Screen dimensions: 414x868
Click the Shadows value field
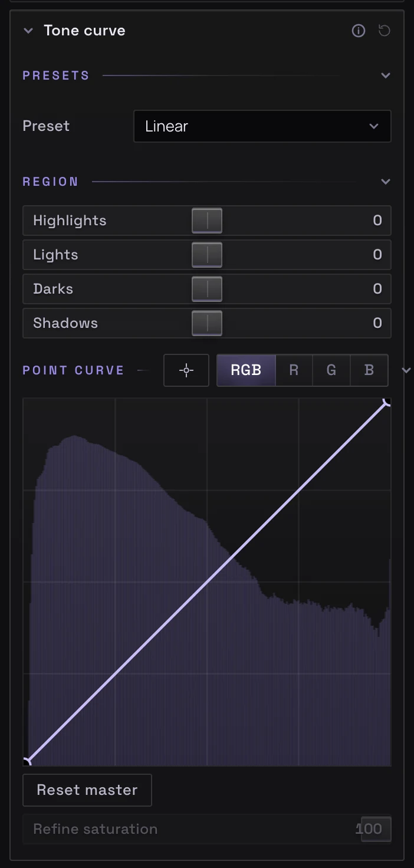(x=377, y=323)
